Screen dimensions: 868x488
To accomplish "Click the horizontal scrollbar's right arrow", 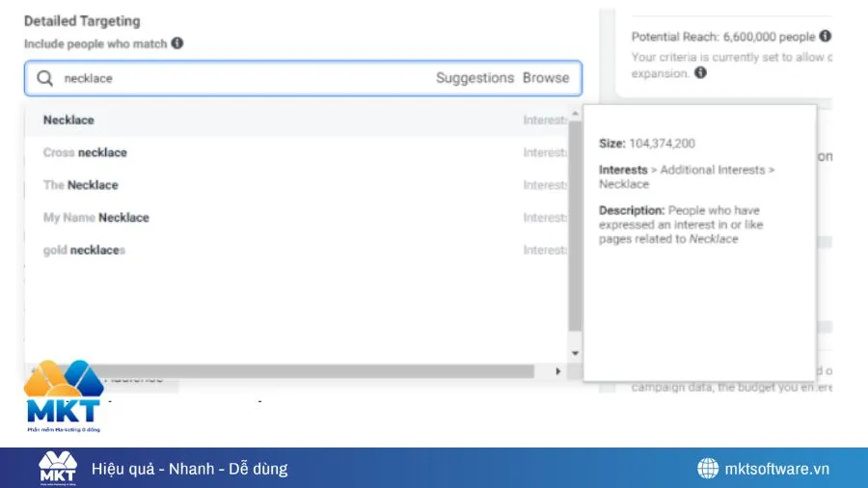I will [x=557, y=371].
